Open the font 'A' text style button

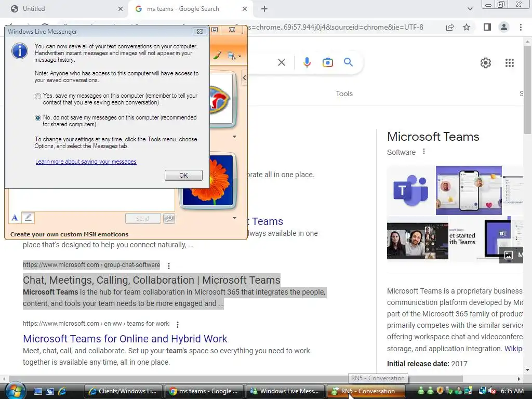click(x=15, y=218)
